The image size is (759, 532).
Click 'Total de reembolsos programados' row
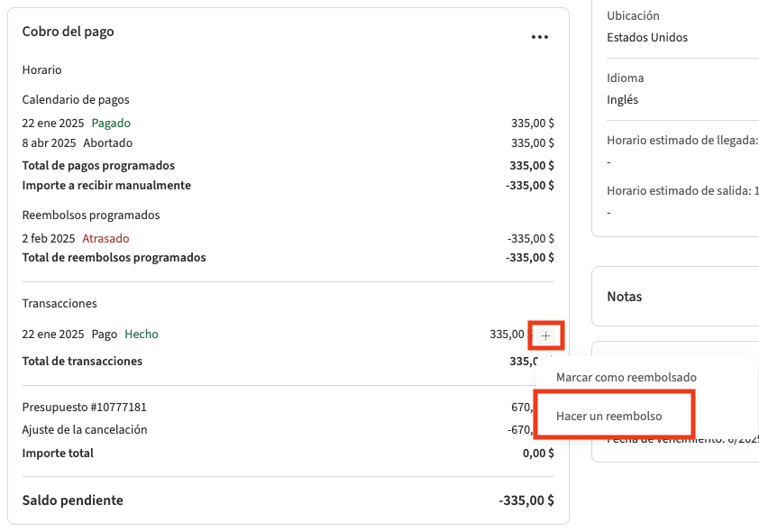114,258
